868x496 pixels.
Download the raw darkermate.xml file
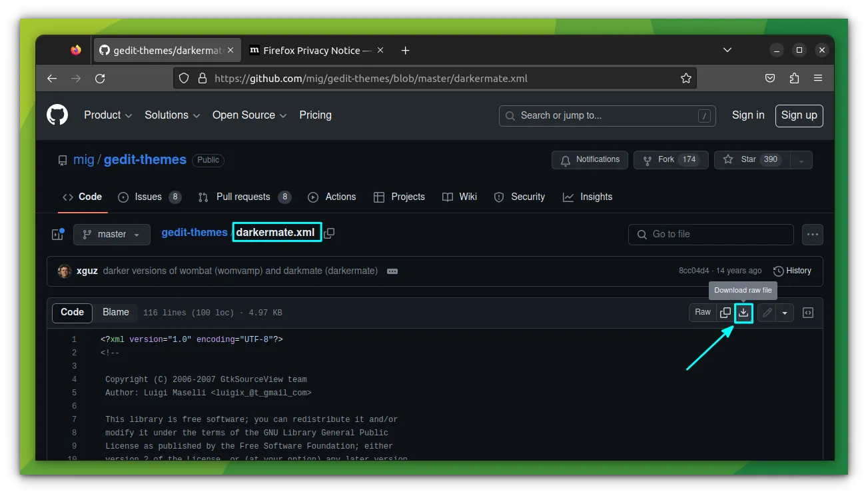pyautogui.click(x=743, y=312)
